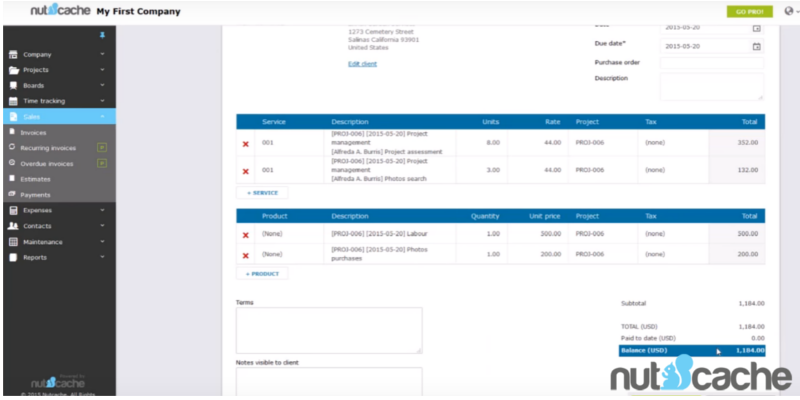Click the Recurring invoices green badge

(x=101, y=147)
